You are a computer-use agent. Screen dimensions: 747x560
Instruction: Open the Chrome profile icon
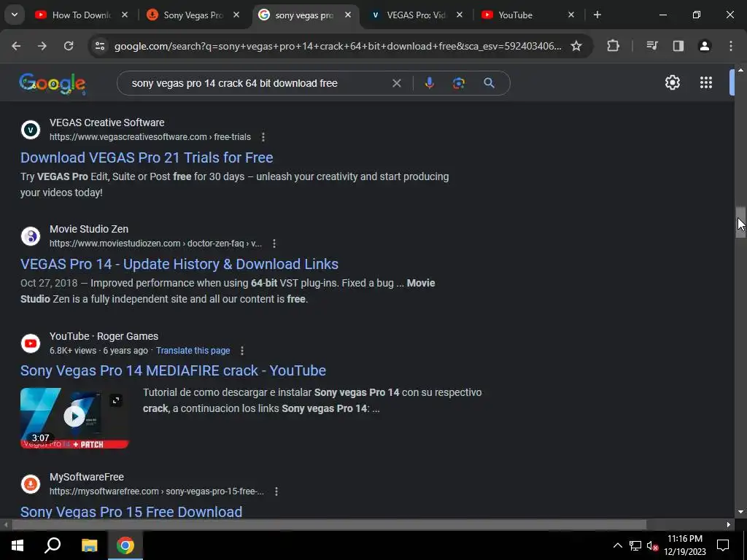(705, 46)
